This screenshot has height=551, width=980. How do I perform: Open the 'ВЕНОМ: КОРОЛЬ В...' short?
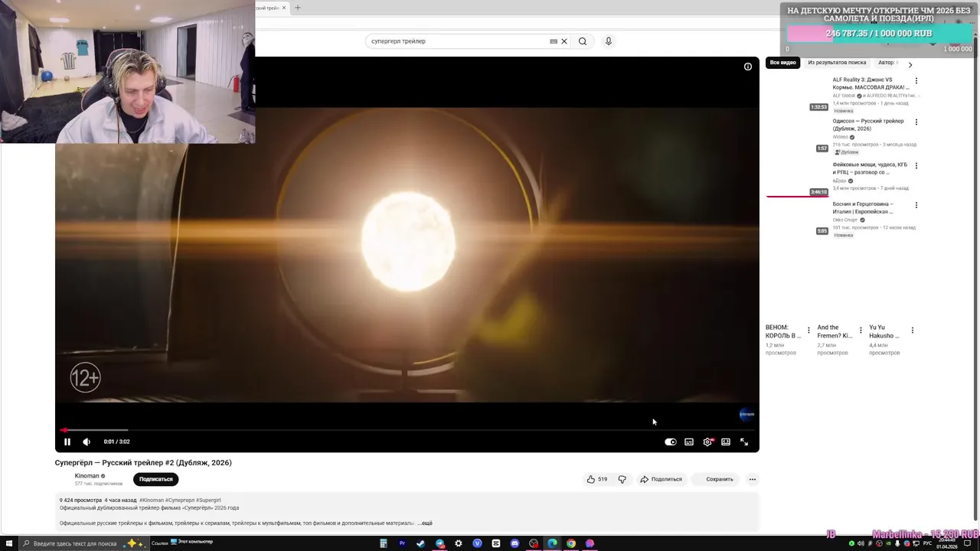(x=783, y=331)
